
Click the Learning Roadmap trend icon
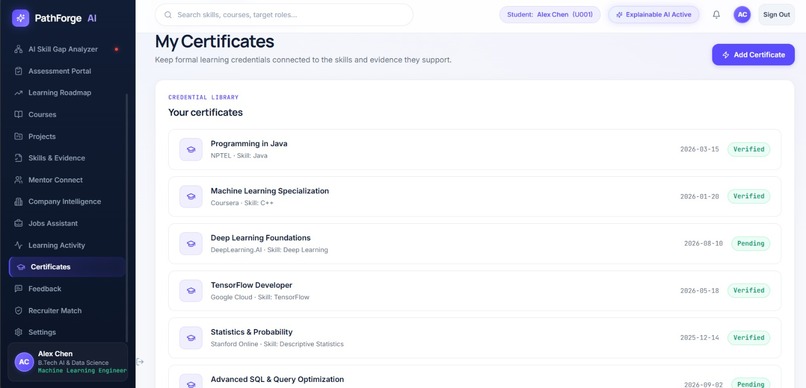point(19,93)
